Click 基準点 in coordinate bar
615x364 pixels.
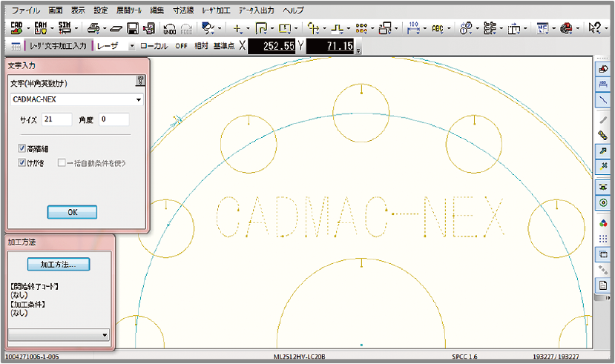[223, 46]
